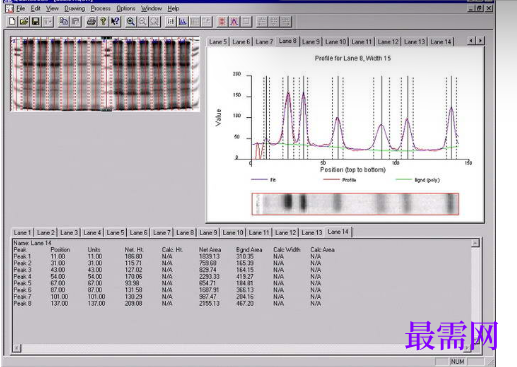The image size is (517, 367).
Task: Open the Options menu
Action: (x=126, y=8)
